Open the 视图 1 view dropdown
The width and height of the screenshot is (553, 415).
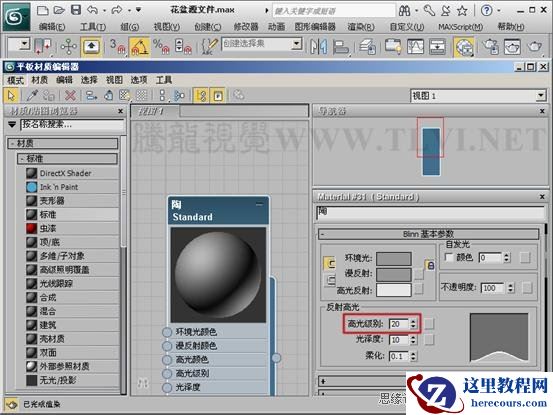pyautogui.click(x=541, y=96)
